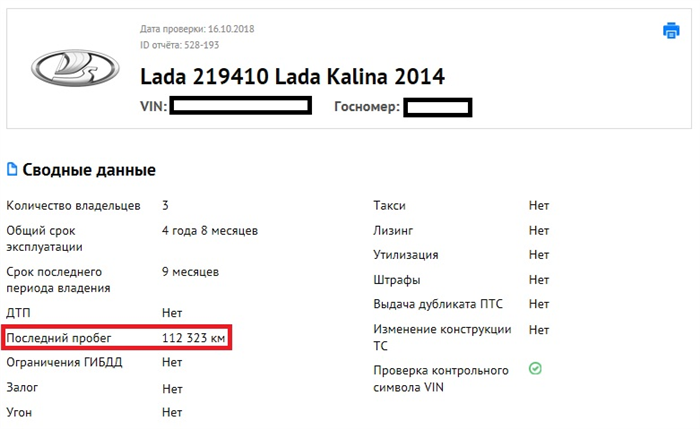Click the Количество владельцев label
The width and height of the screenshot is (700, 429).
click(73, 205)
